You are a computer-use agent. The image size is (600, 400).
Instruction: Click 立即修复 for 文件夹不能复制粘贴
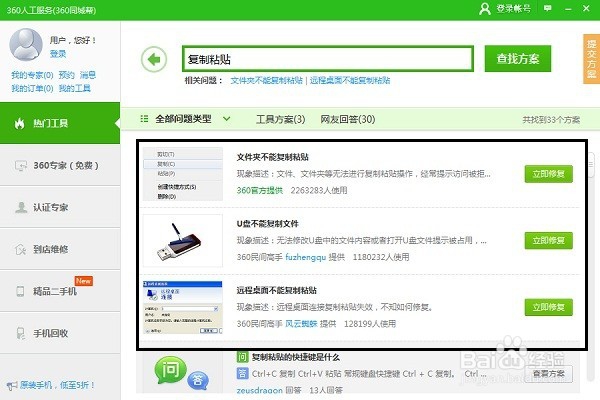pyautogui.click(x=548, y=174)
